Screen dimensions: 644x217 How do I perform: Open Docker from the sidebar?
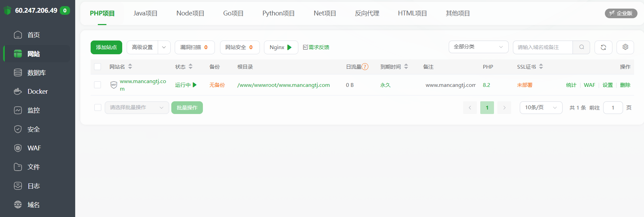pos(37,92)
